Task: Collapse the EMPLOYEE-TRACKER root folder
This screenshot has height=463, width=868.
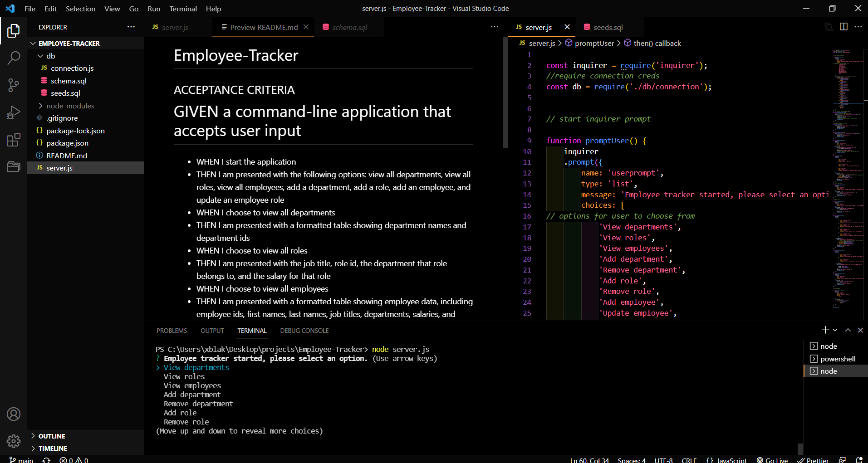Action: [33, 43]
